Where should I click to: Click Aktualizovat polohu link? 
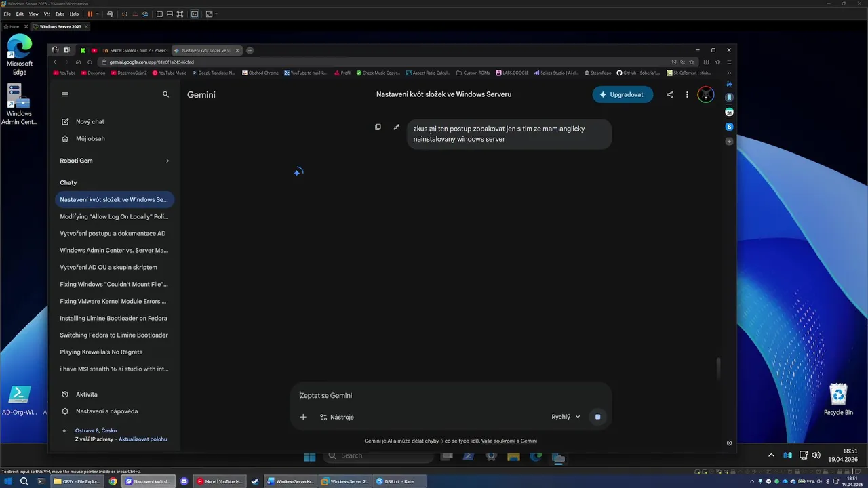(x=142, y=439)
